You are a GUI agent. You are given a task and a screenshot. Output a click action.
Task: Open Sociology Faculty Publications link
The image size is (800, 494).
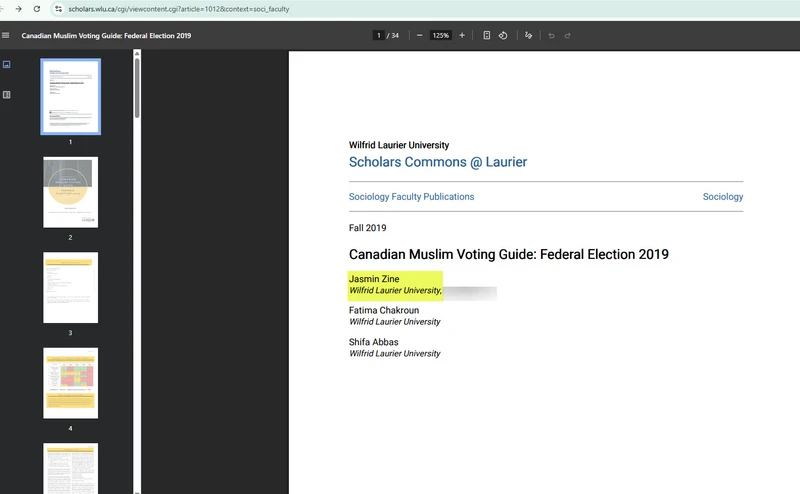click(x=411, y=197)
